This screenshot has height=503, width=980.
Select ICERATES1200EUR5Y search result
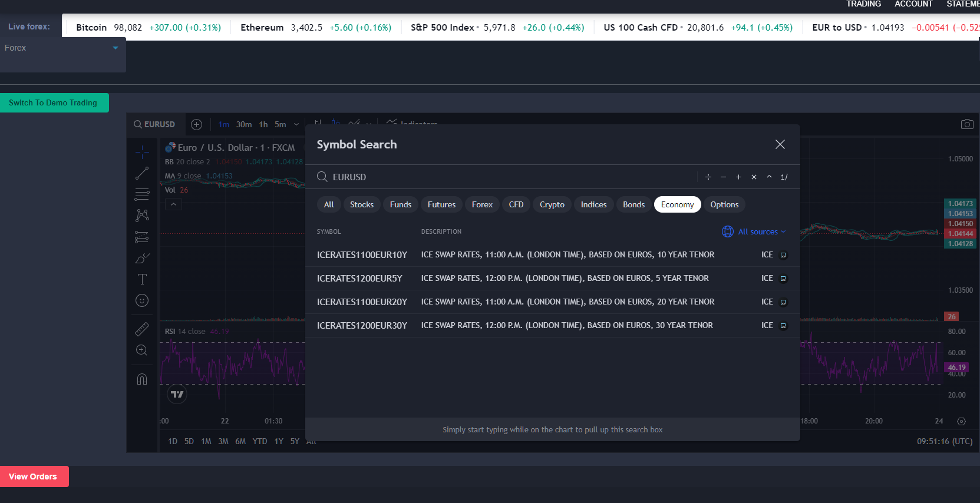[552, 279]
